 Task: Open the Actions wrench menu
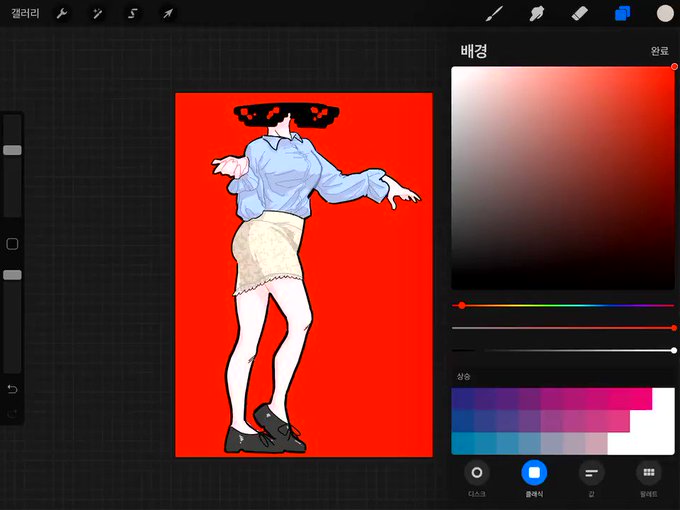point(62,14)
